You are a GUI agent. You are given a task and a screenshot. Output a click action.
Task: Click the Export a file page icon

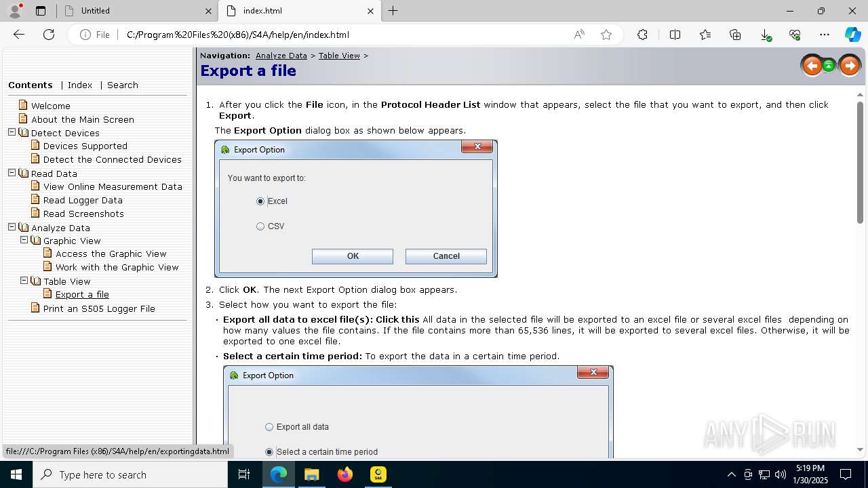pos(47,293)
